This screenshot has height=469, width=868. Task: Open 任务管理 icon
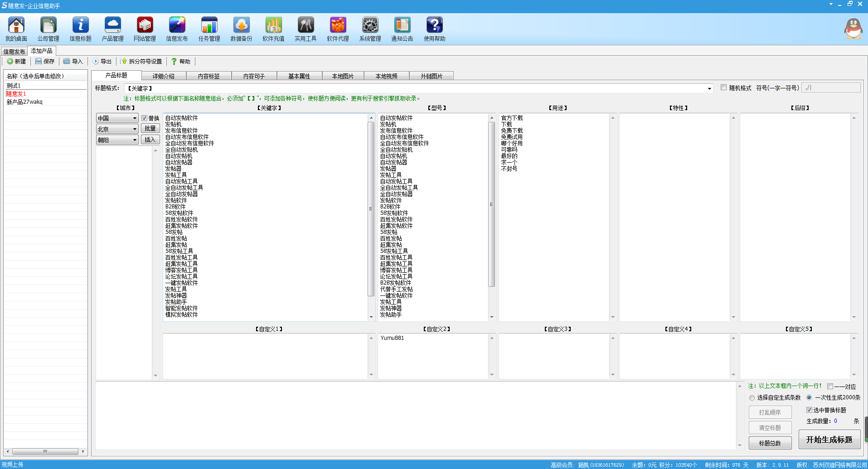point(209,29)
